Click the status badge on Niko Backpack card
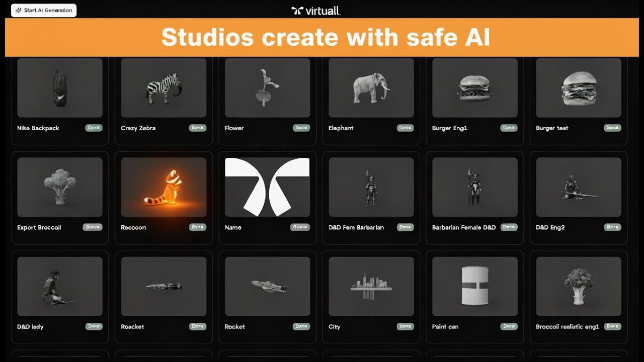Screen dimensions: 644x362 pyautogui.click(x=94, y=128)
